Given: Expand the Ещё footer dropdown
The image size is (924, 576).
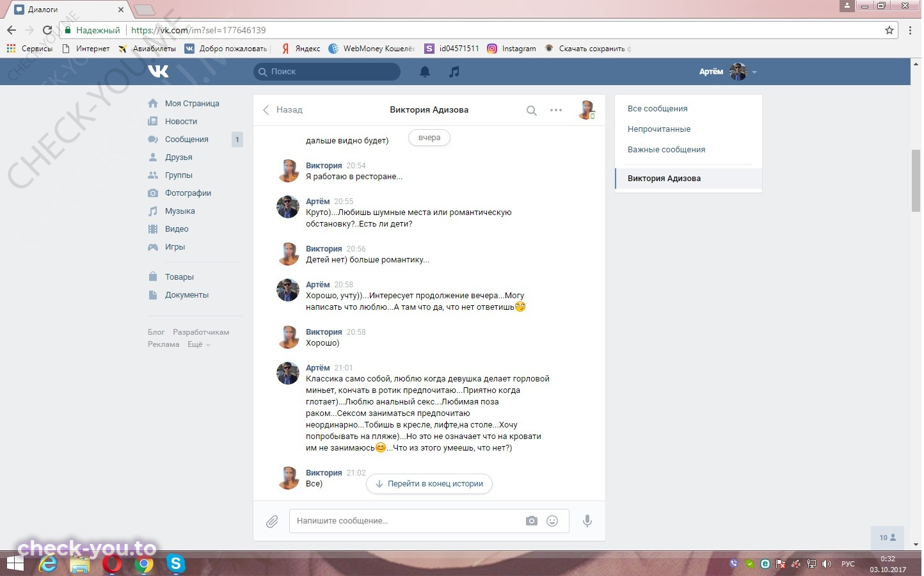Looking at the screenshot, I should (x=198, y=344).
